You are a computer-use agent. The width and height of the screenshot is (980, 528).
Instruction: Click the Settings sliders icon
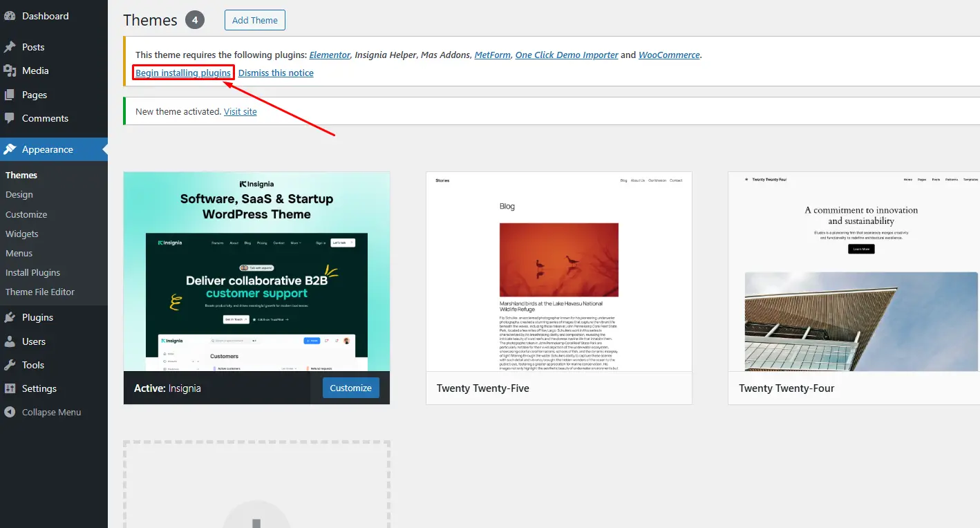point(10,388)
